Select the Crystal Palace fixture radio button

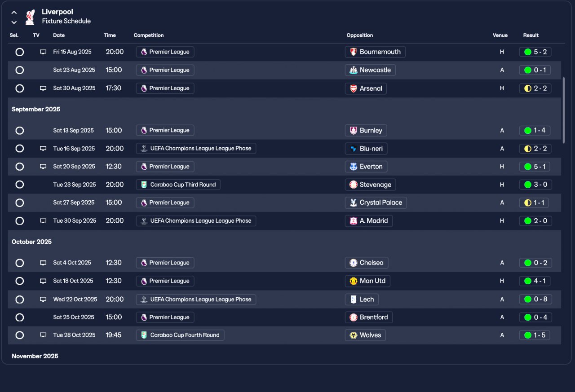click(x=19, y=203)
